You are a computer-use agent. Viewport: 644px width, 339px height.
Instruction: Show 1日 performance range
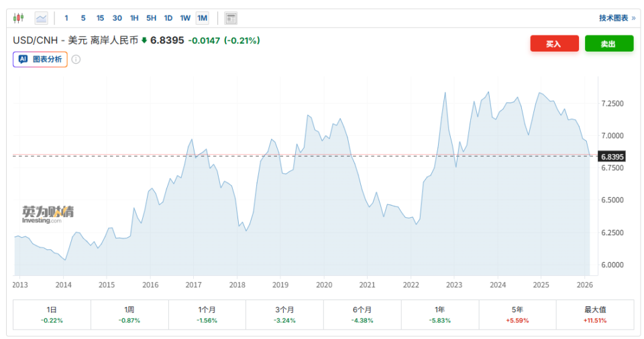[52, 314]
